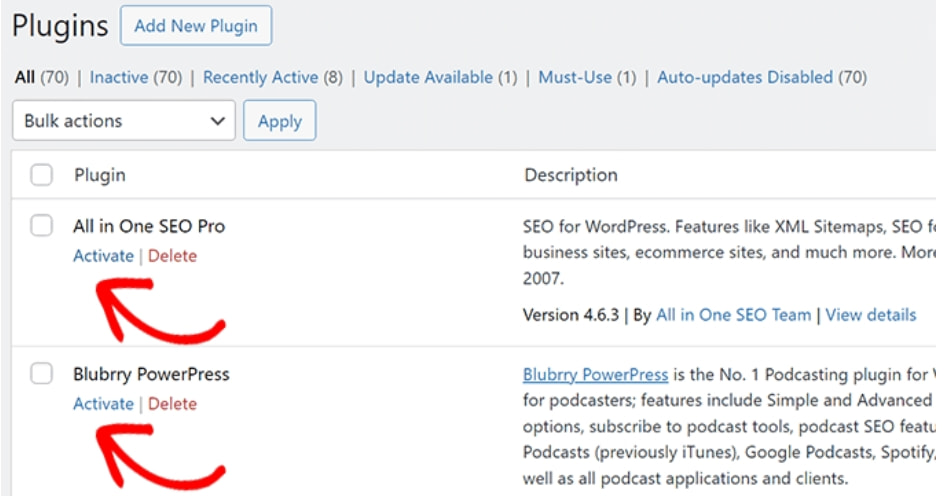Sort by the Plugin column header
Image resolution: width=946 pixels, height=496 pixels.
[x=100, y=175]
